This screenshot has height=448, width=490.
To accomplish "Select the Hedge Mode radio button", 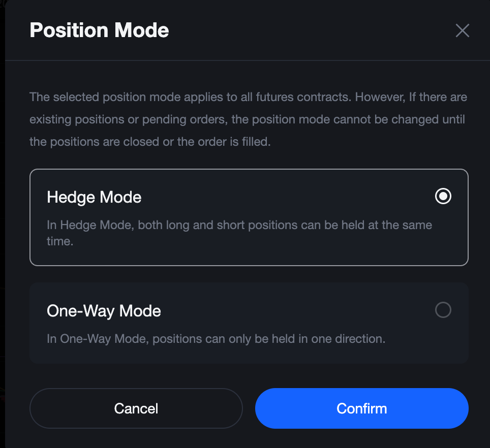I will pyautogui.click(x=443, y=197).
